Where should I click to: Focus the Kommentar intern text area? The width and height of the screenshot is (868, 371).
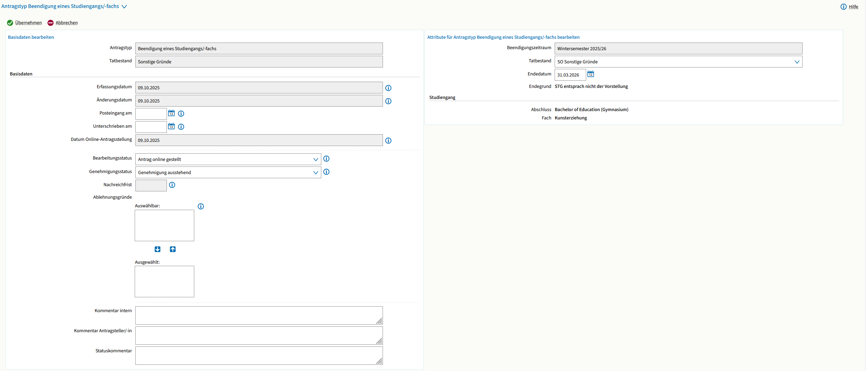coord(259,316)
